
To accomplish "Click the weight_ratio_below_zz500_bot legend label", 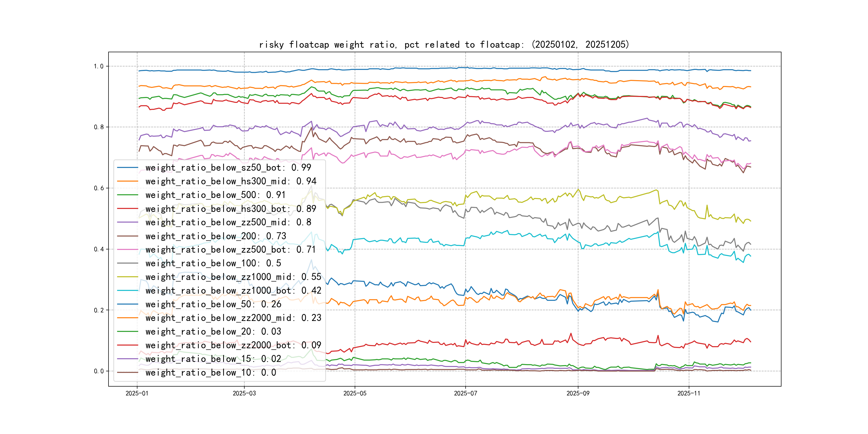I will pyautogui.click(x=231, y=250).
